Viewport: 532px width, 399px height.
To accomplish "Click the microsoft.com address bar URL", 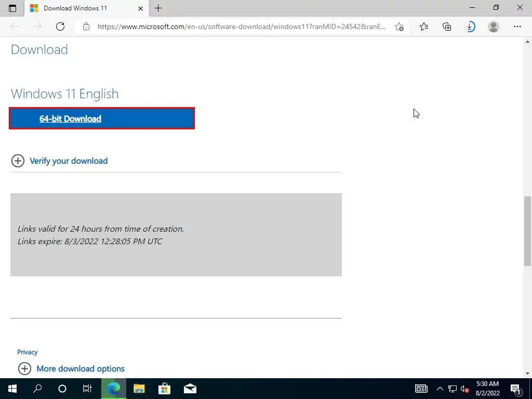I will click(x=242, y=26).
